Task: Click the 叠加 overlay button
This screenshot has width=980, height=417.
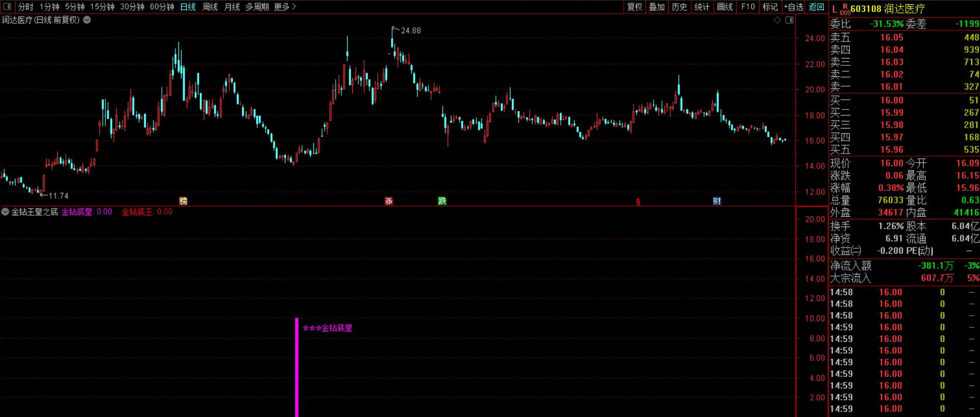Action: (657, 7)
